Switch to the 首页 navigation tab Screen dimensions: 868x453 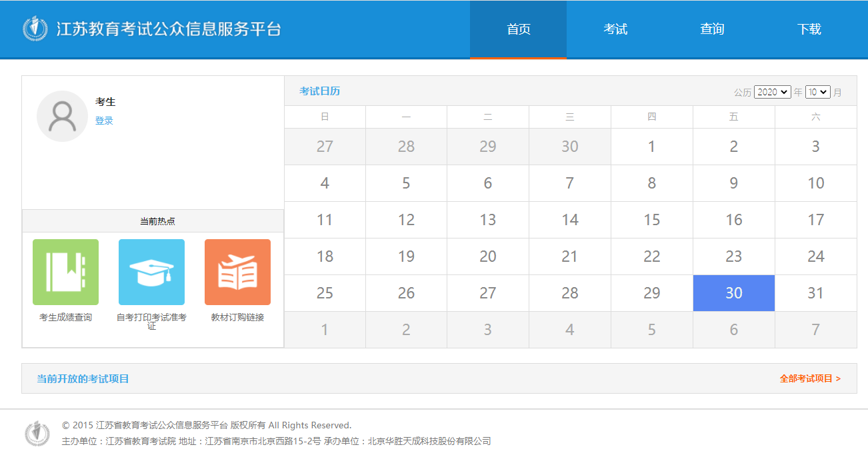[x=518, y=29]
